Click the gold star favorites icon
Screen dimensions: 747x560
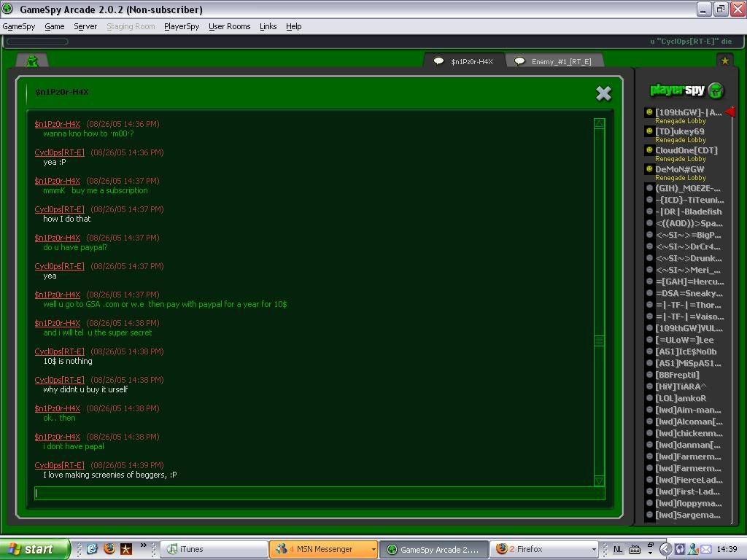point(724,61)
